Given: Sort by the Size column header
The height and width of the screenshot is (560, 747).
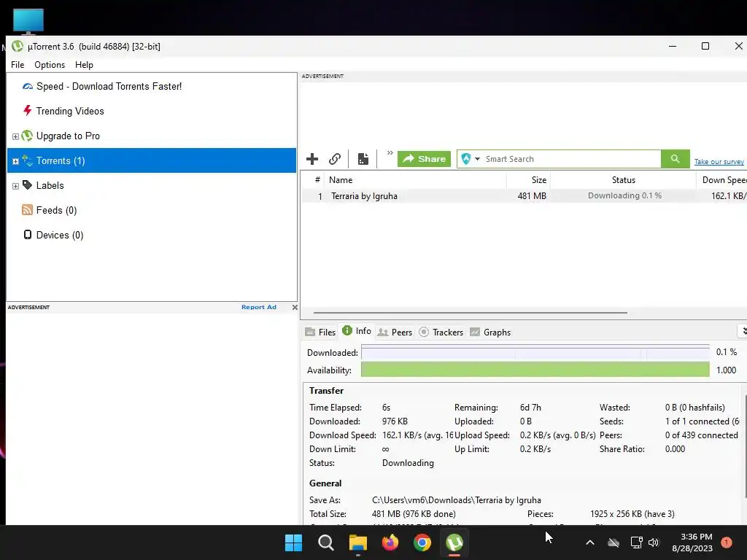Looking at the screenshot, I should point(528,180).
